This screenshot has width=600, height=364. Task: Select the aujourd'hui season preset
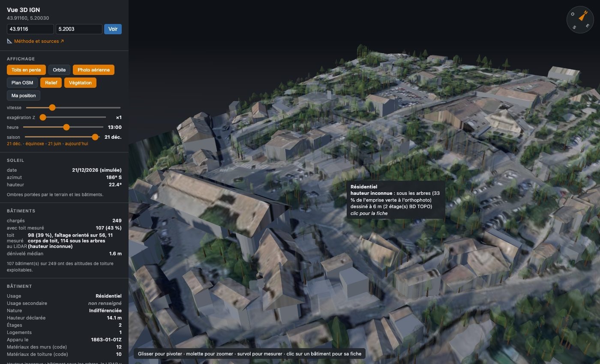pos(77,144)
